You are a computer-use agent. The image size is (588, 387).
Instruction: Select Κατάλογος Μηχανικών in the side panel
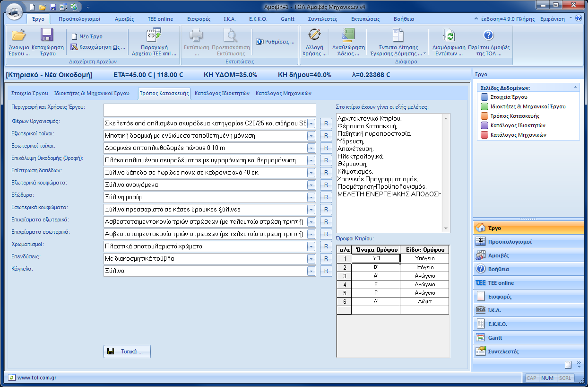[x=513, y=135]
